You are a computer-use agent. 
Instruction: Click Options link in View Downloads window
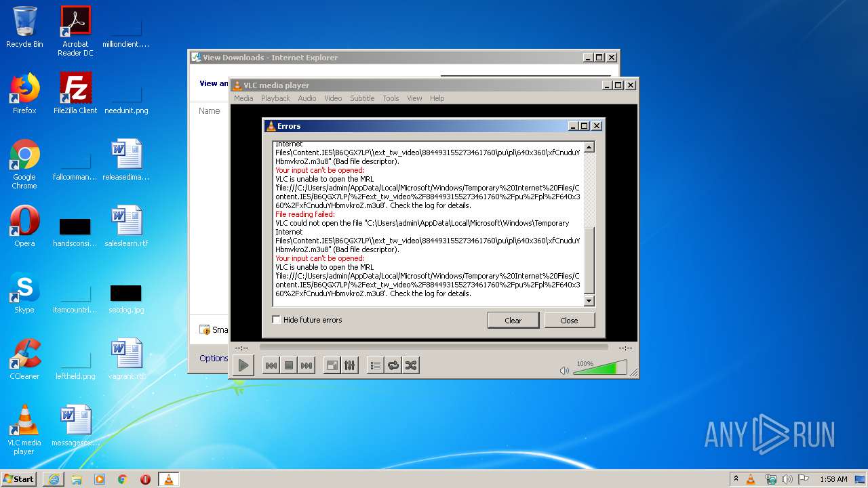[x=214, y=358]
